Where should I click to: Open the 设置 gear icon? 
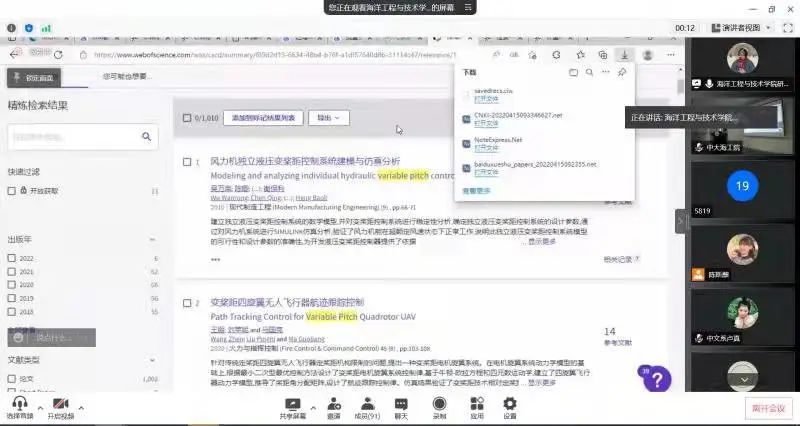click(510, 404)
